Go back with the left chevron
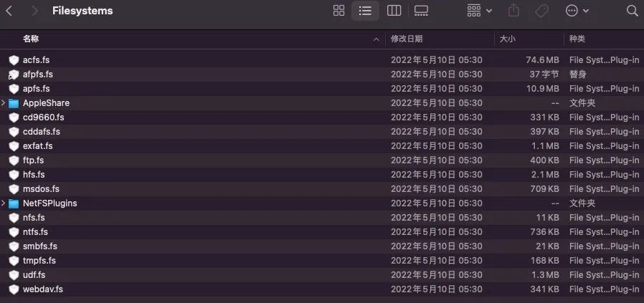The width and height of the screenshot is (644, 303). (x=9, y=11)
